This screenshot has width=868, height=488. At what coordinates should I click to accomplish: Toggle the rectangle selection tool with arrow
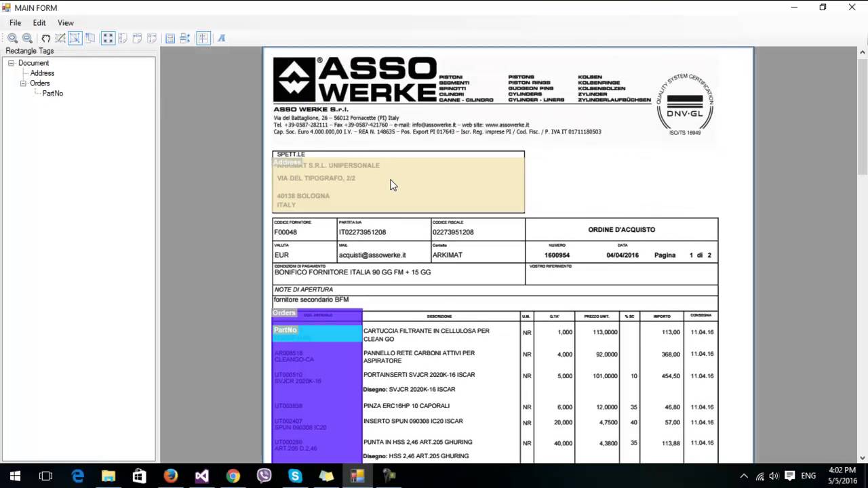coord(75,39)
